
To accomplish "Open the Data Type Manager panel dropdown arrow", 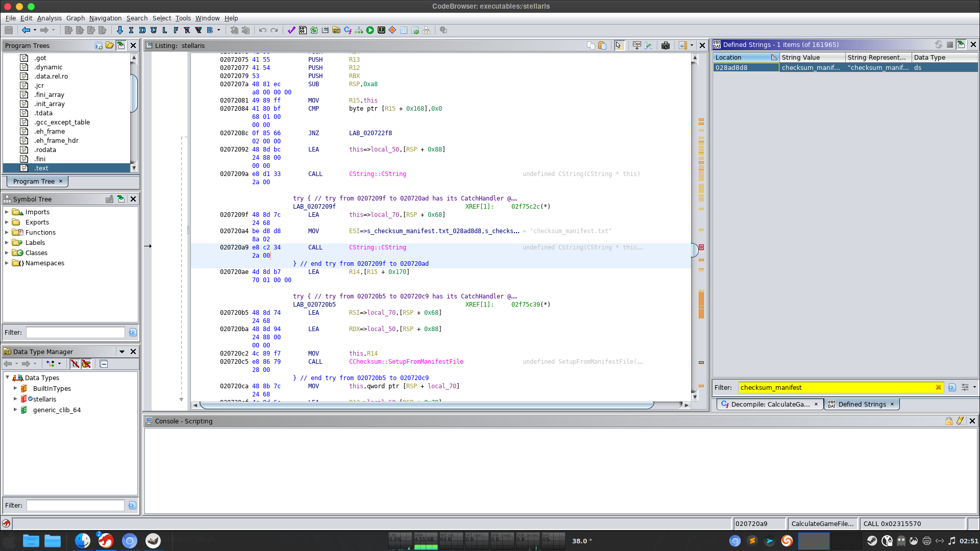I will [x=121, y=352].
